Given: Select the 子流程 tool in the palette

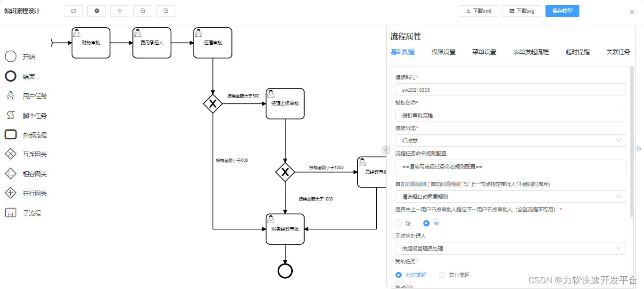Looking at the screenshot, I should (10, 212).
